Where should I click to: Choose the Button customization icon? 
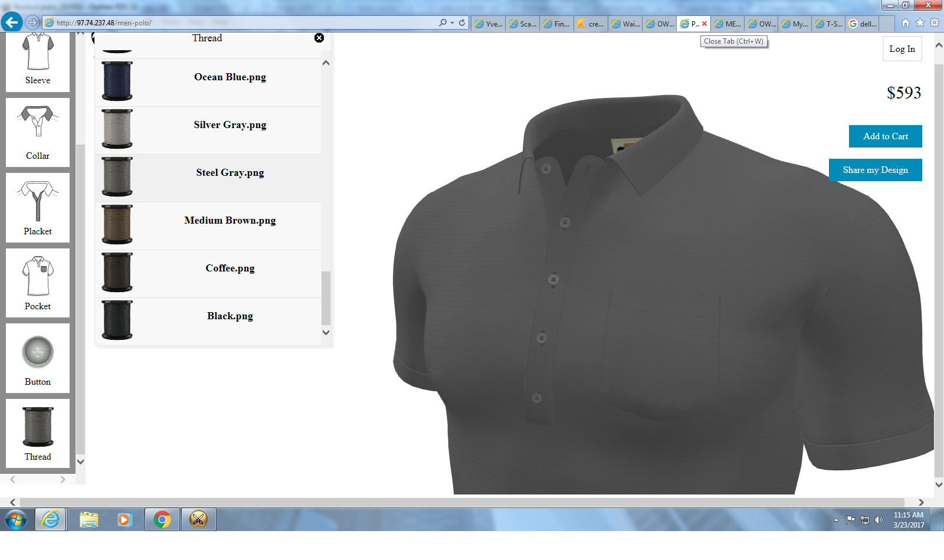click(x=38, y=358)
